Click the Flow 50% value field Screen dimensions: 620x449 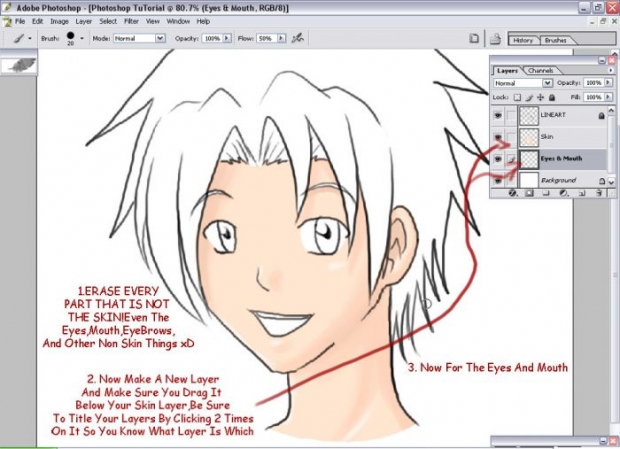click(x=267, y=38)
